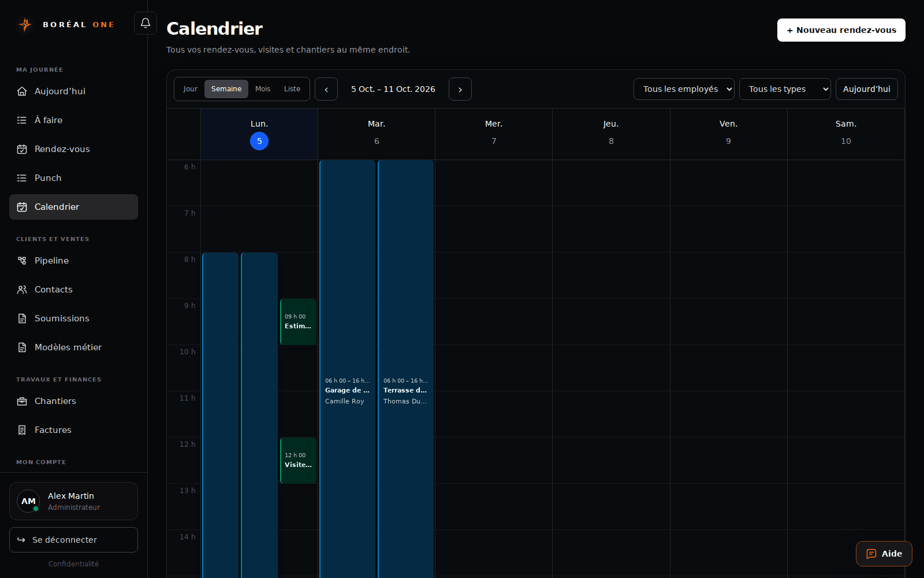Image resolution: width=924 pixels, height=578 pixels.
Task: Click Se déconnecter button
Action: [73, 540]
